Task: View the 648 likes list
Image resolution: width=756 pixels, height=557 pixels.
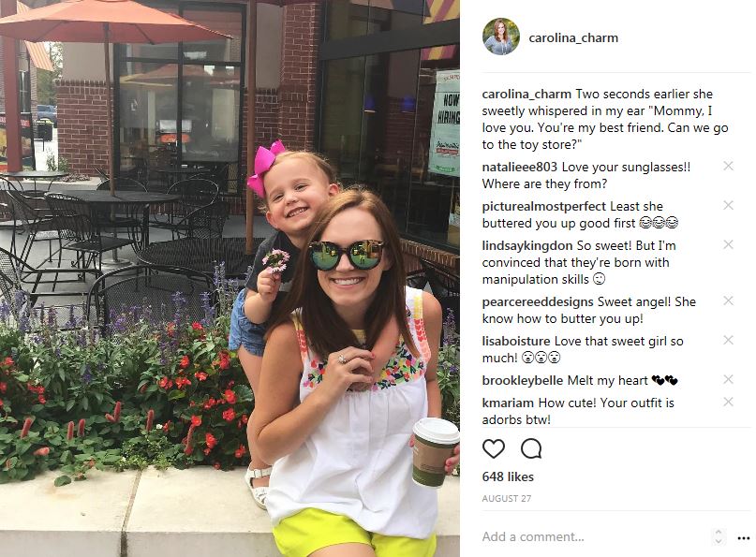Action: pos(508,476)
